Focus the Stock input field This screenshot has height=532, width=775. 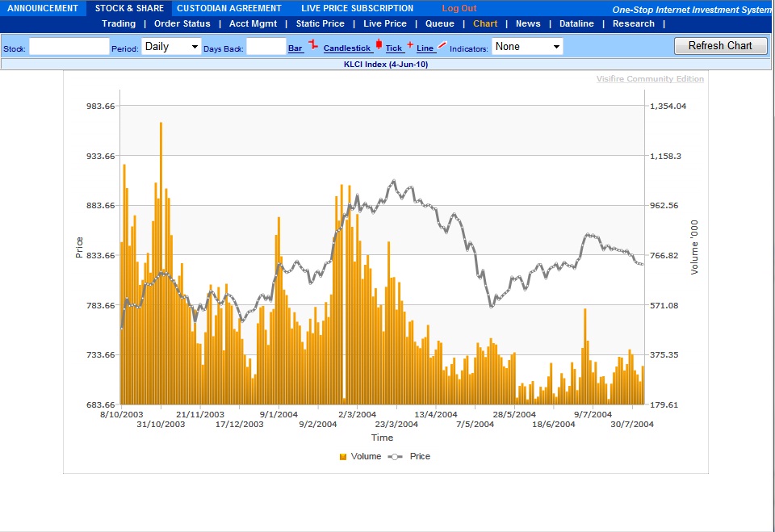pos(69,47)
